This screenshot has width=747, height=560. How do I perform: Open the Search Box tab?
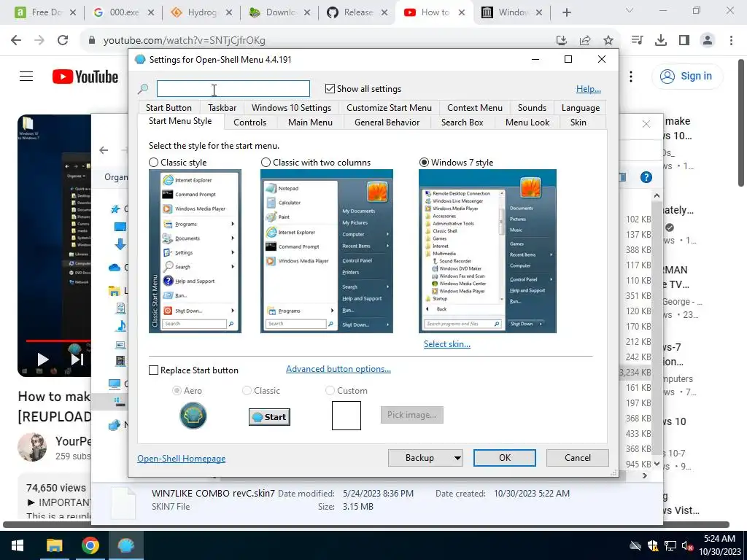point(462,122)
